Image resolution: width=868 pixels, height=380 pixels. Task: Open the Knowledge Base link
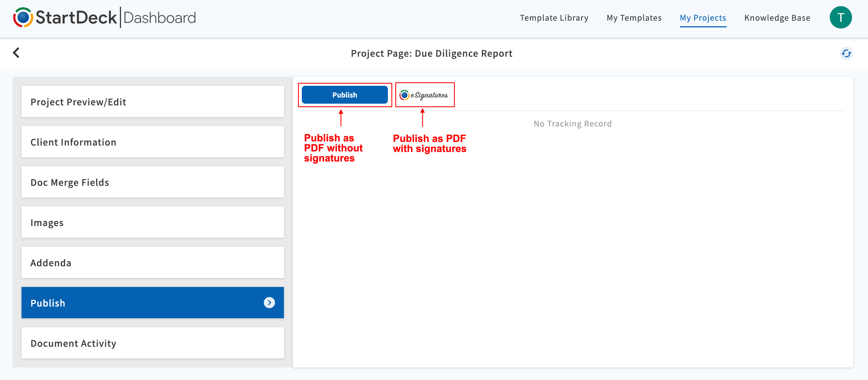click(x=777, y=18)
